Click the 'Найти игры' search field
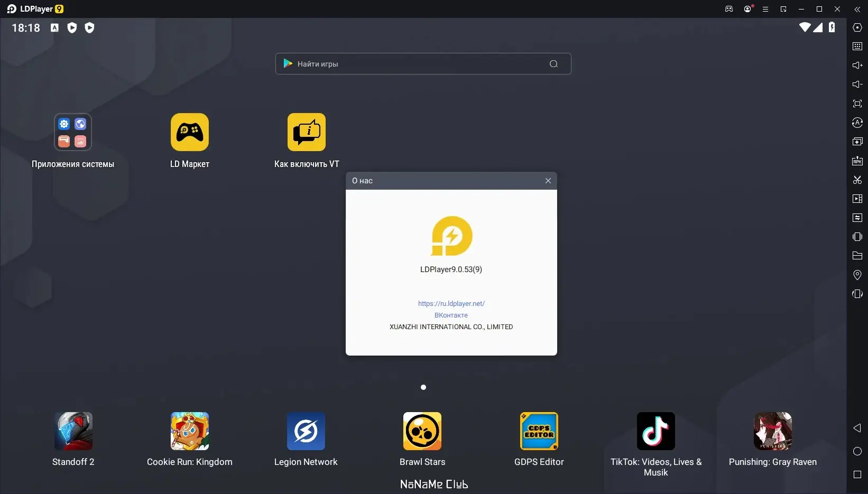Image resolution: width=868 pixels, height=494 pixels. (x=423, y=64)
